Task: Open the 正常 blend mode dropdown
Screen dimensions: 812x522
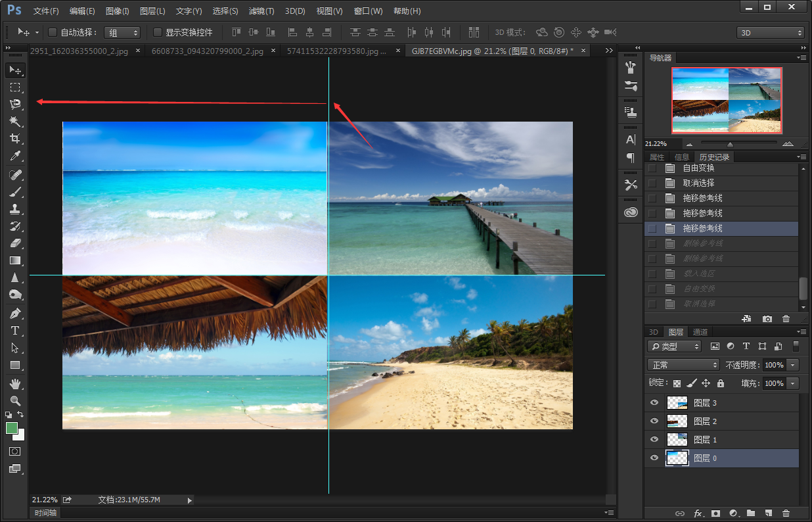Action: click(683, 365)
